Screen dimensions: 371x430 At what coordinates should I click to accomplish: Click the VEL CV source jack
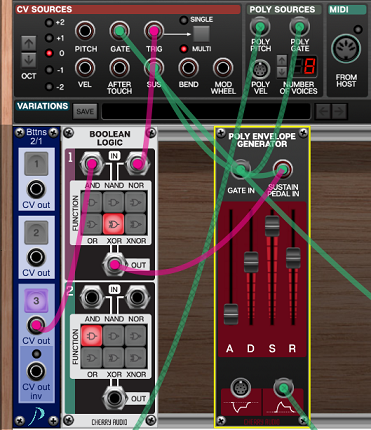tap(85, 68)
